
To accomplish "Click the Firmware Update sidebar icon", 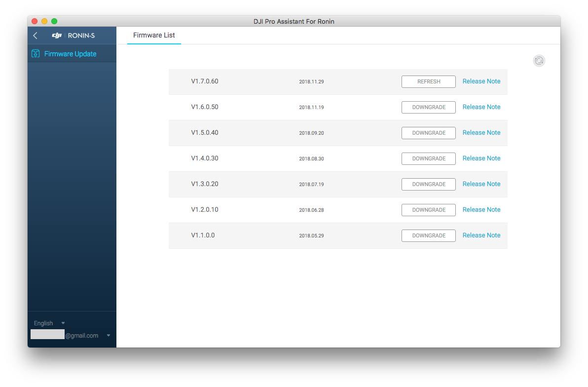I will point(36,54).
